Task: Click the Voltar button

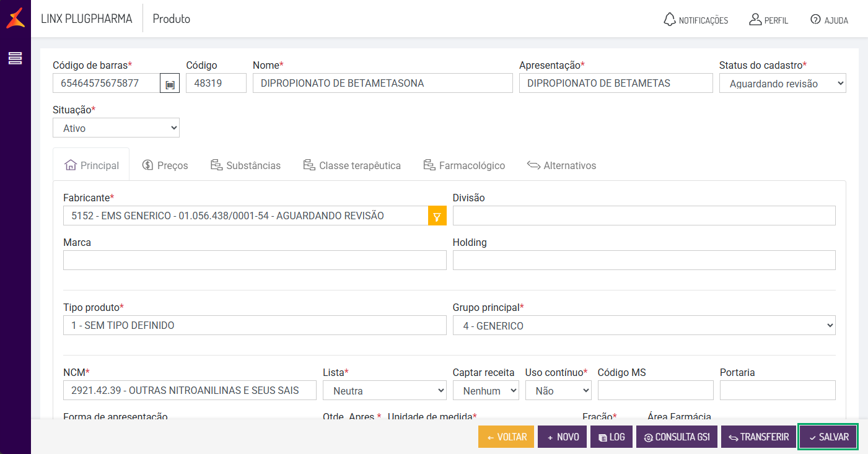Action: click(x=506, y=437)
